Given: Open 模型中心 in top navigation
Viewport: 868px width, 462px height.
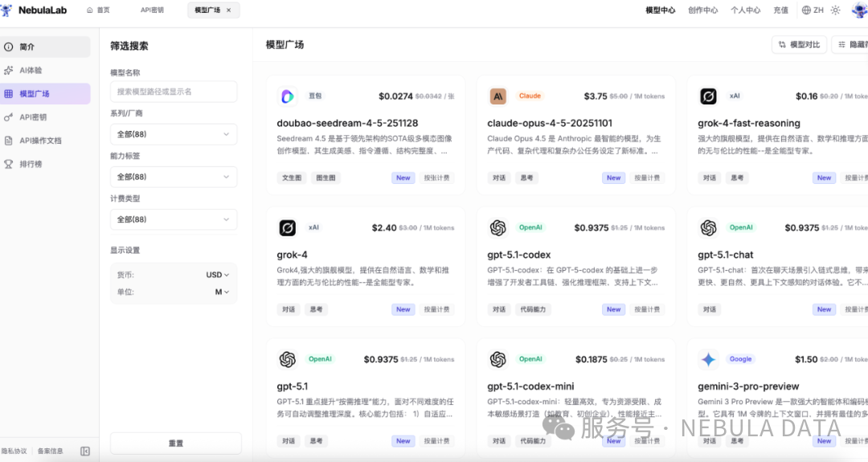Looking at the screenshot, I should [x=661, y=10].
